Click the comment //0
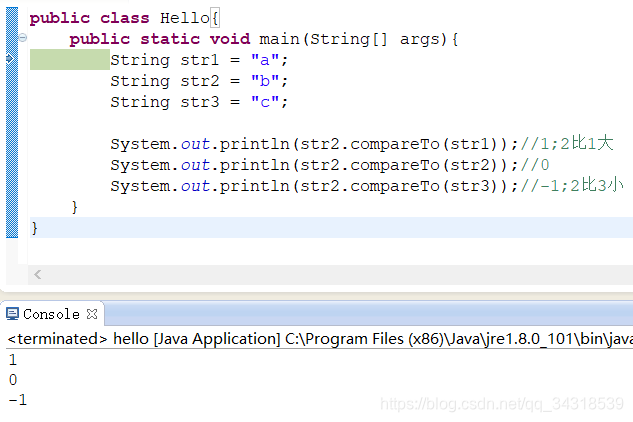Screen dimensions: 633x422 [x=535, y=165]
